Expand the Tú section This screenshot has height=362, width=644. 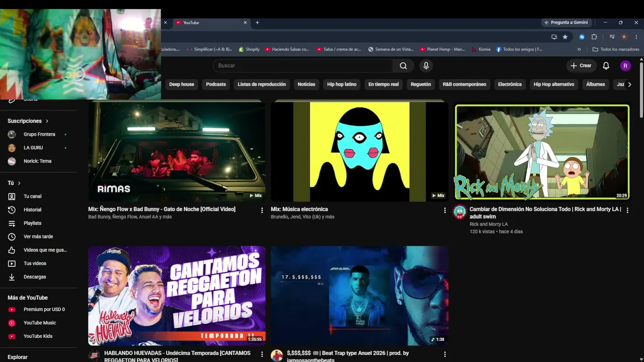(14, 183)
